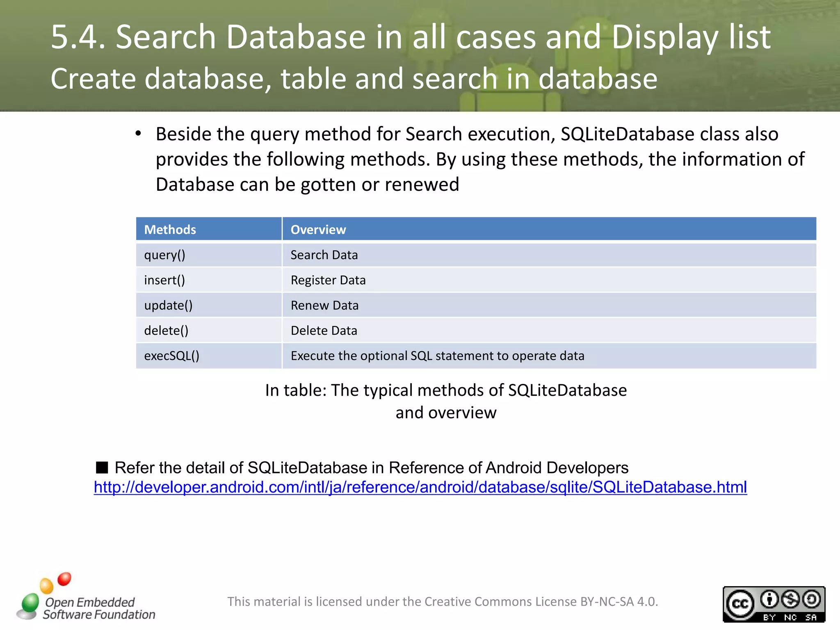Click the subtitle 'Create database, table and search'
840x630 pixels.
click(354, 79)
